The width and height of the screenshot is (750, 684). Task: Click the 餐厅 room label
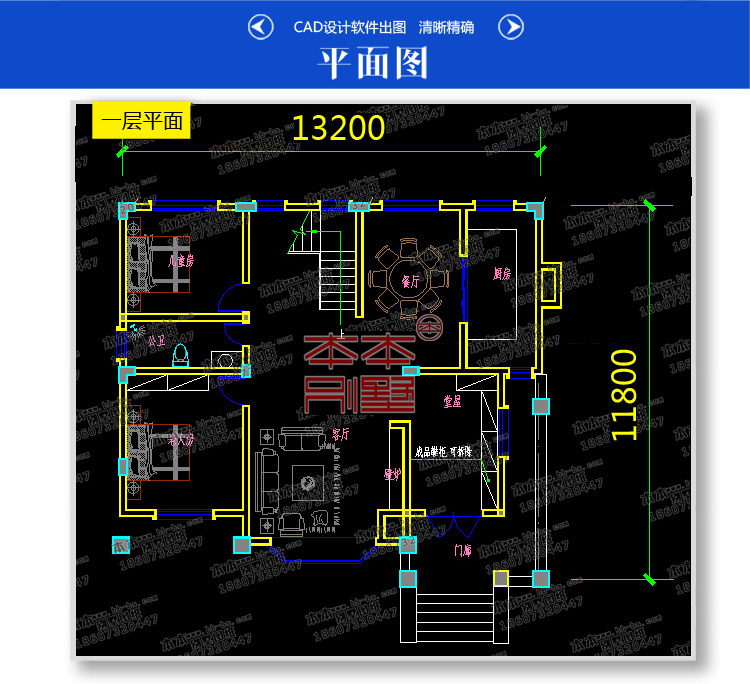click(x=409, y=282)
